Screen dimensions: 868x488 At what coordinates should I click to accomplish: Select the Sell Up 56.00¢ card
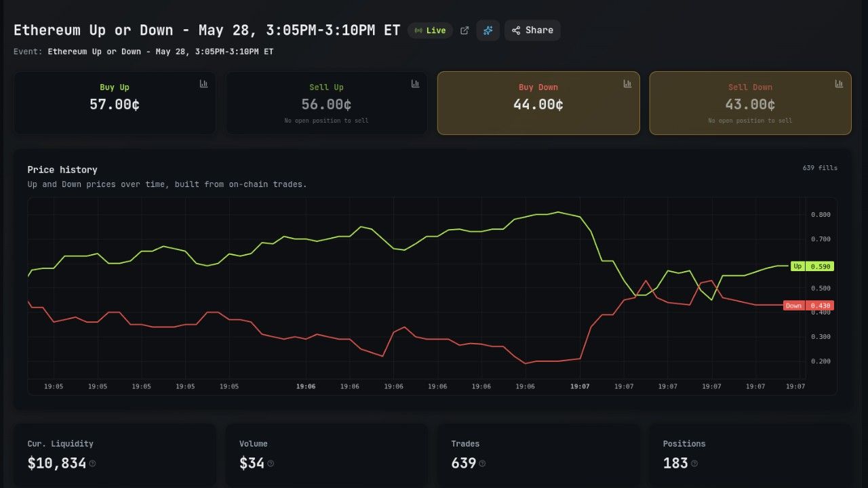(x=327, y=103)
